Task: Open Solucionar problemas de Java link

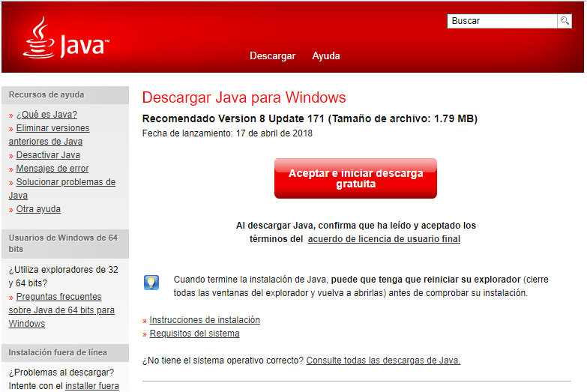Action: pos(65,182)
